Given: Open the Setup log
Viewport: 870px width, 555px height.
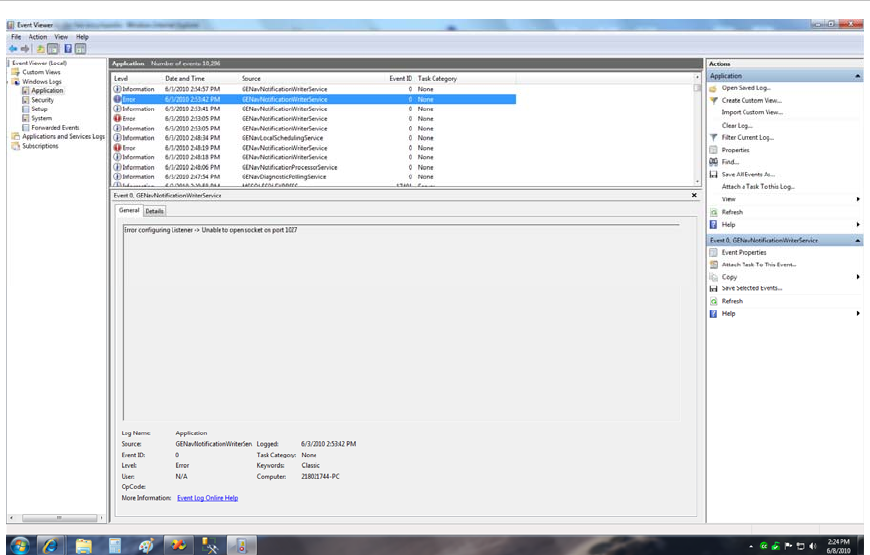Looking at the screenshot, I should tap(39, 109).
